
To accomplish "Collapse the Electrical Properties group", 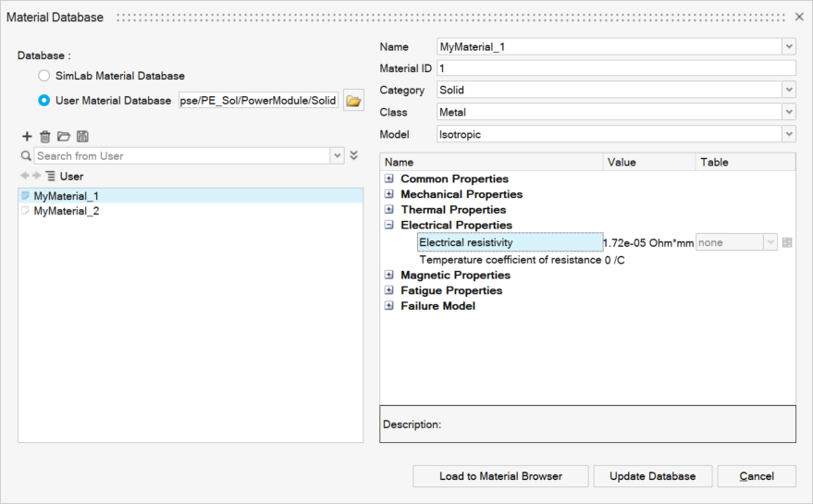I will tap(389, 225).
